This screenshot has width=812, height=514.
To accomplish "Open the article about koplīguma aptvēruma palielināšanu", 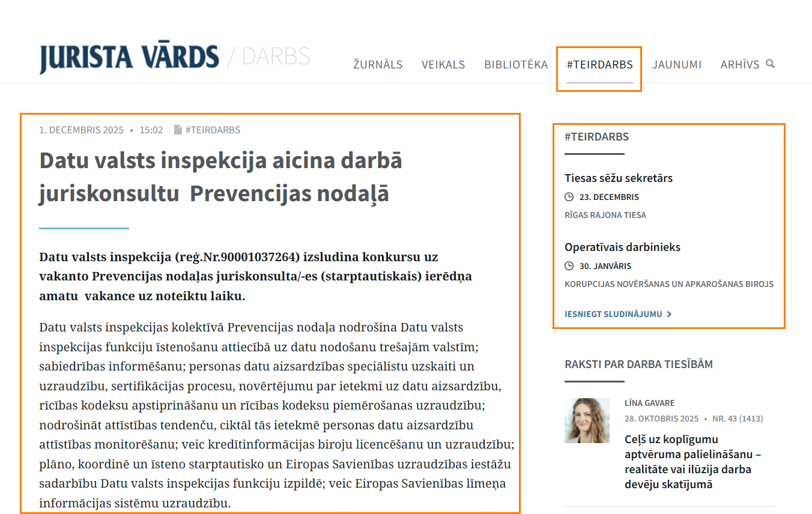I will coord(692,462).
